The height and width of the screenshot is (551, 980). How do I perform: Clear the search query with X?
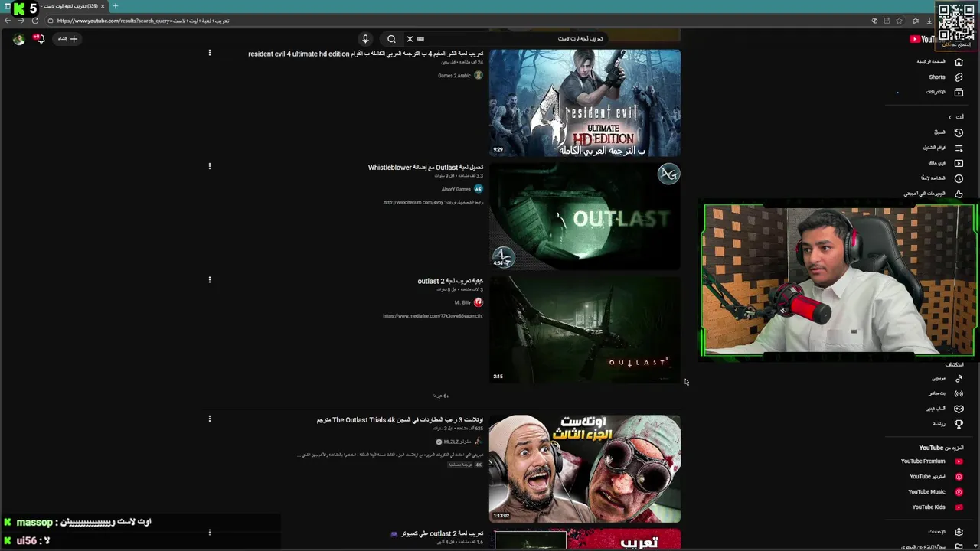(x=410, y=38)
